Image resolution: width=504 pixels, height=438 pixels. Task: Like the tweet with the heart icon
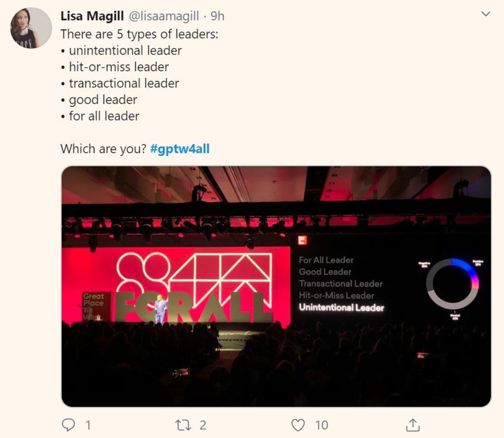coord(298,425)
